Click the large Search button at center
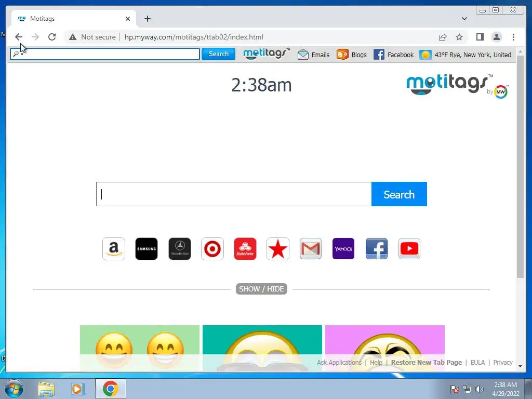Screen dimensions: 532x399 pyautogui.click(x=399, y=194)
